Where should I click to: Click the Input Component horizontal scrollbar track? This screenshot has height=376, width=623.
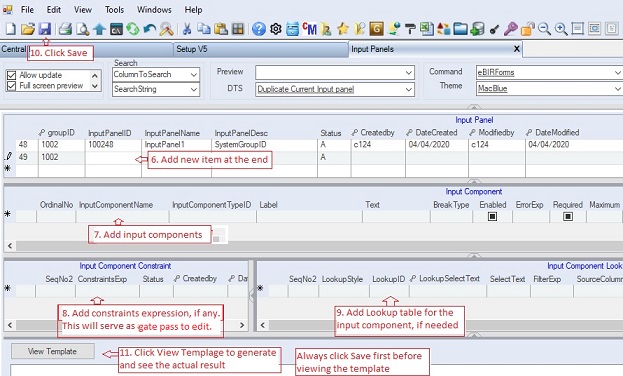[x=319, y=246]
